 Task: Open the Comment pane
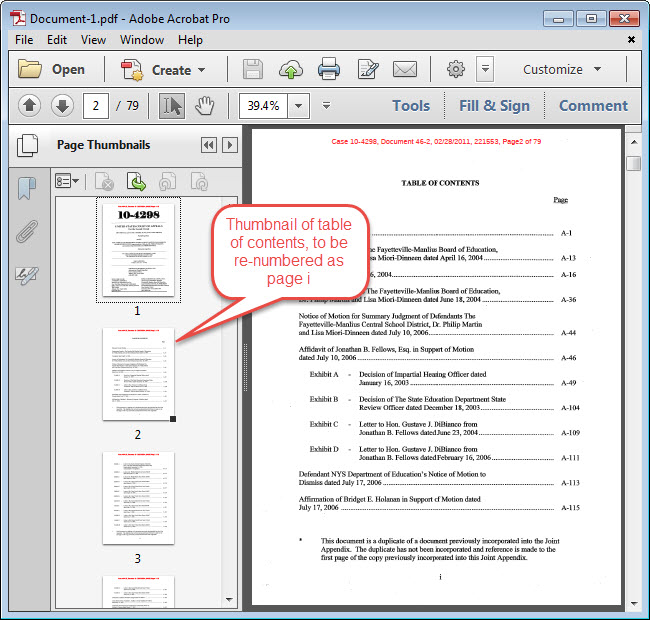click(593, 106)
